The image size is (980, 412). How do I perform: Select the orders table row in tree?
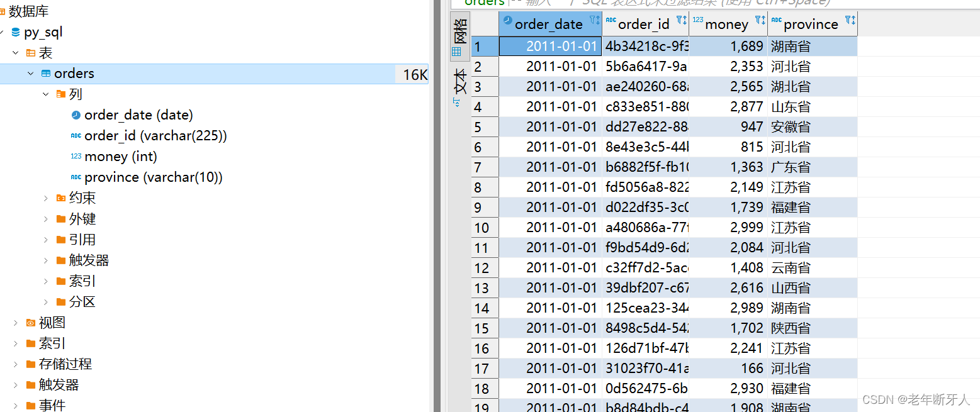214,74
